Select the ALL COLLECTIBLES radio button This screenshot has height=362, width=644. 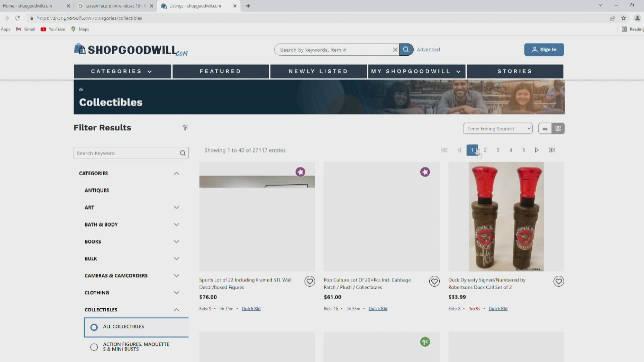click(x=94, y=326)
